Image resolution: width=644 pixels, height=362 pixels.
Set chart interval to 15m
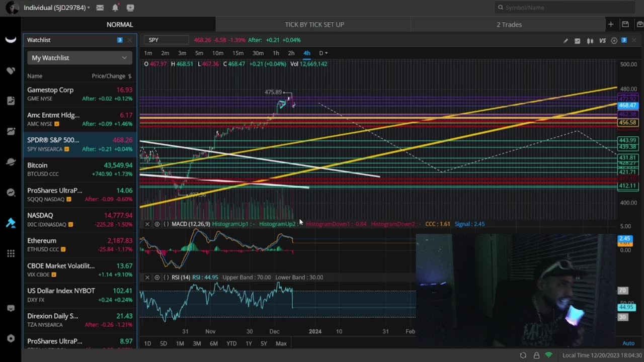(238, 53)
